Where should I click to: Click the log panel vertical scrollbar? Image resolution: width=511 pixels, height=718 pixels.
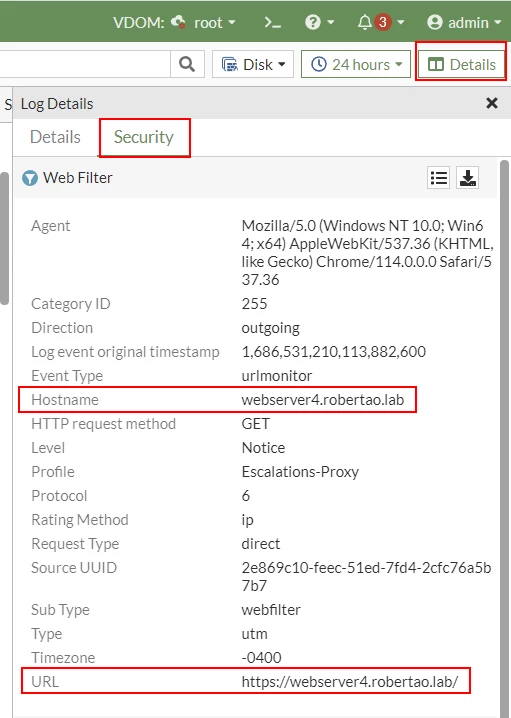point(505,435)
